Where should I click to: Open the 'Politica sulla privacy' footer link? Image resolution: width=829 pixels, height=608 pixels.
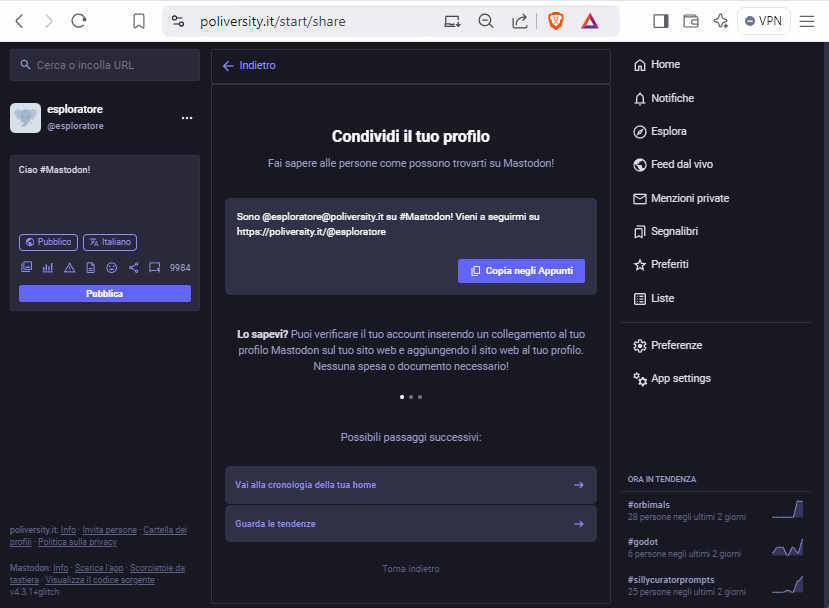(x=77, y=542)
